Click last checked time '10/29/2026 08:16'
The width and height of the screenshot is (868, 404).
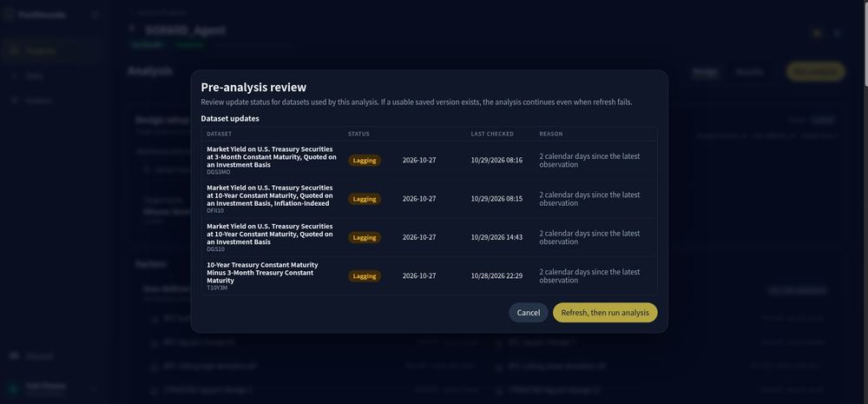click(x=496, y=160)
